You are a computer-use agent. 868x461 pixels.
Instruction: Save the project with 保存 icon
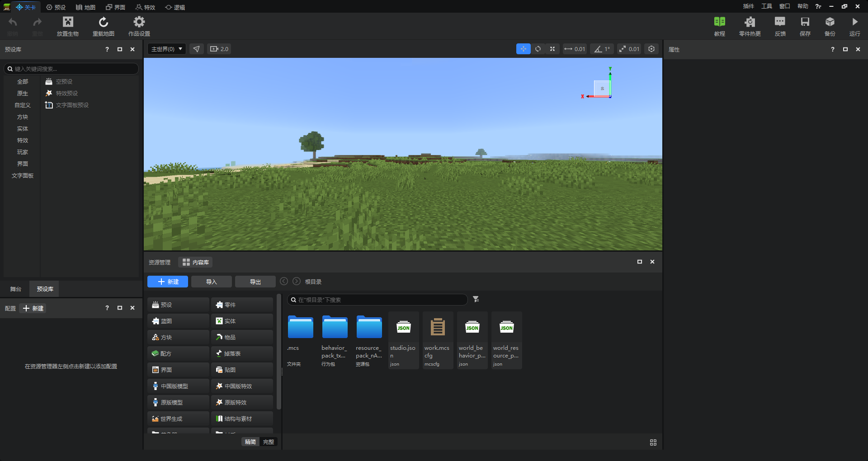tap(805, 26)
